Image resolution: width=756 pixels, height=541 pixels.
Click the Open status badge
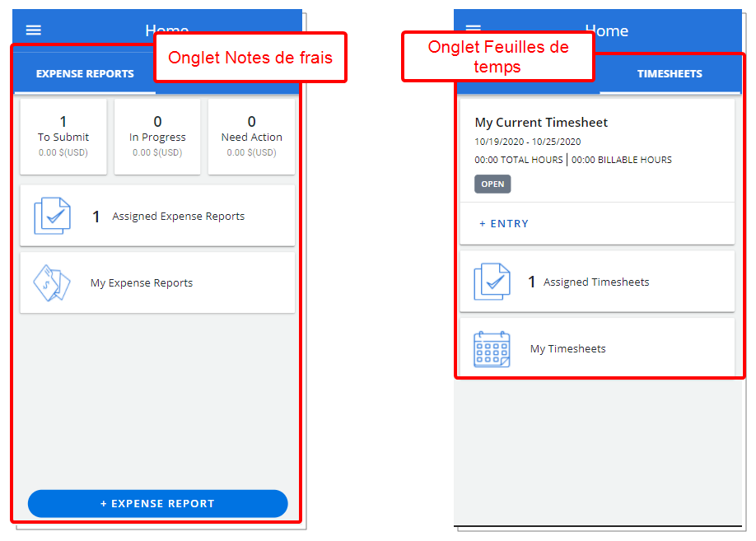tap(492, 184)
